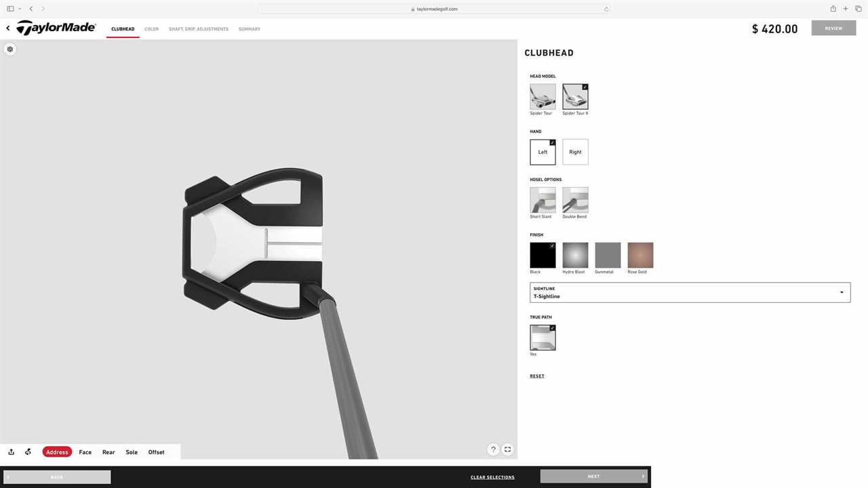Click the Review button
This screenshot has width=868, height=488.
(833, 28)
